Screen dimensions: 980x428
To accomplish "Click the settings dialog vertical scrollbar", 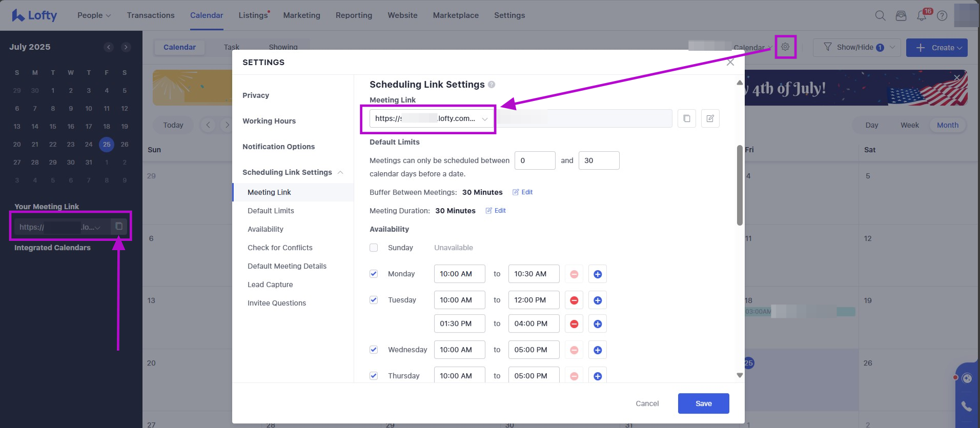I will point(739,186).
